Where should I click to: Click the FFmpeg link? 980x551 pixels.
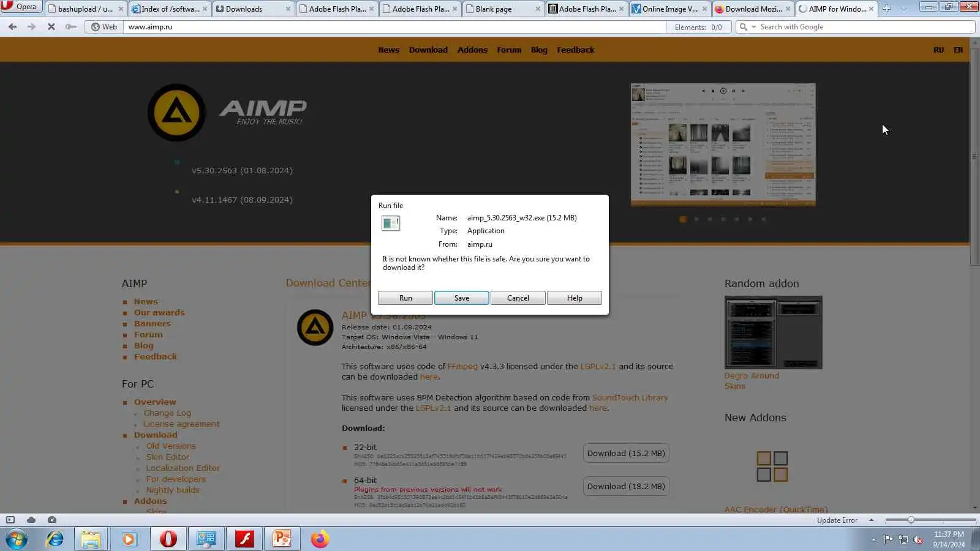(462, 367)
